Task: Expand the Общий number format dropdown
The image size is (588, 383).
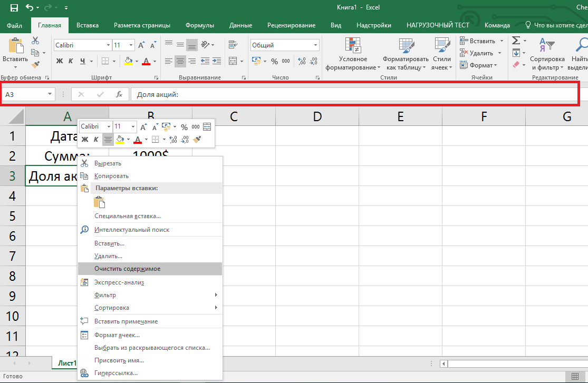Action: coord(316,45)
